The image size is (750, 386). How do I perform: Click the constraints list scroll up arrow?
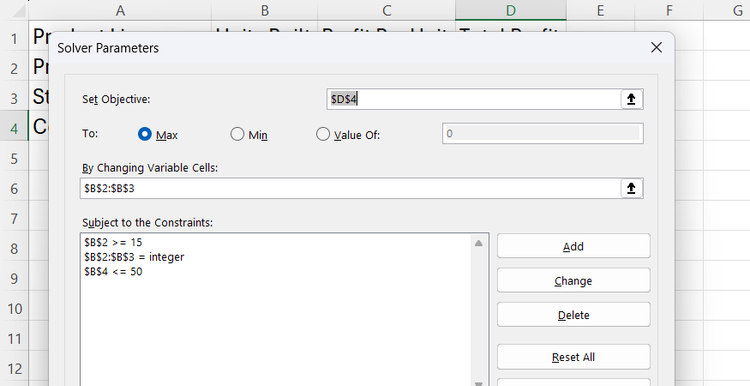point(478,243)
